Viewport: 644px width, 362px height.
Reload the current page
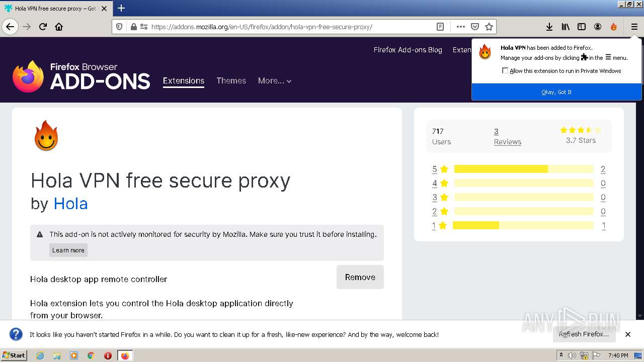43,27
